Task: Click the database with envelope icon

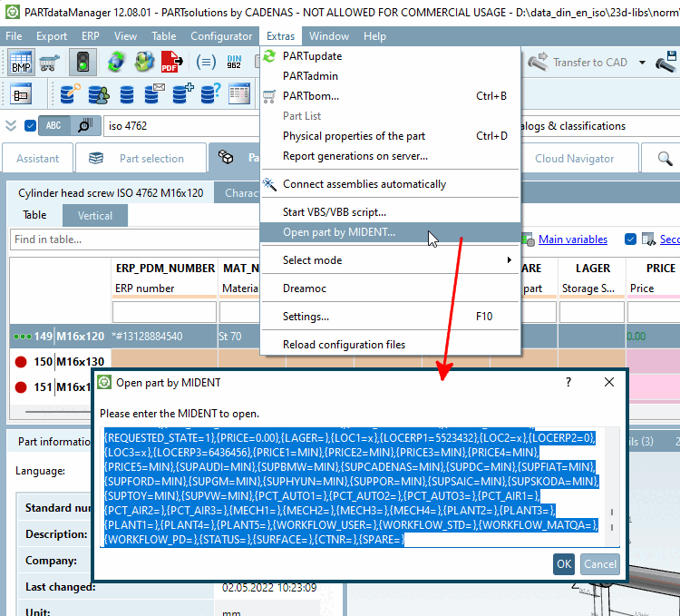Action: (154, 93)
